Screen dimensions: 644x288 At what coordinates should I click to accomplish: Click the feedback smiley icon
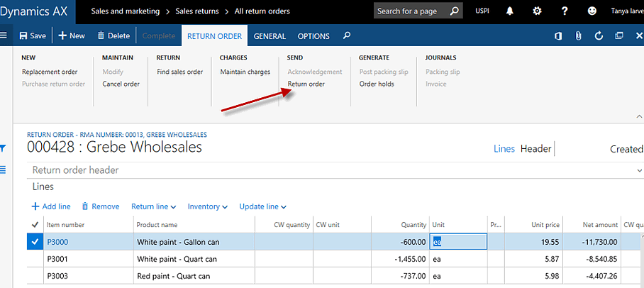point(592,11)
